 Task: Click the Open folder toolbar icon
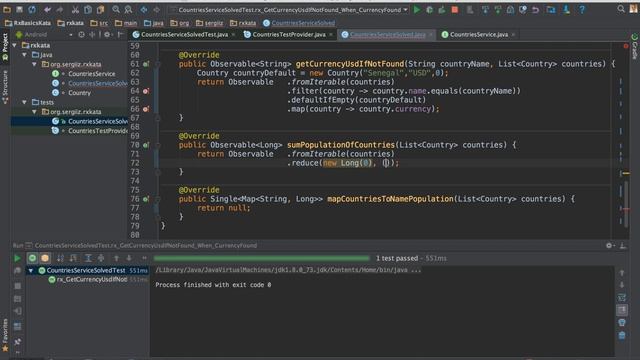[7, 9]
